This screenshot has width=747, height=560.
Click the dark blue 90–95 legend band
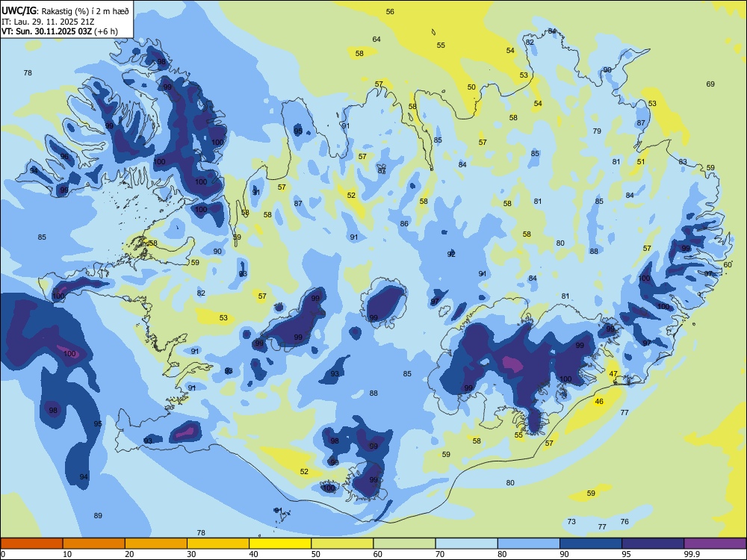click(x=591, y=544)
